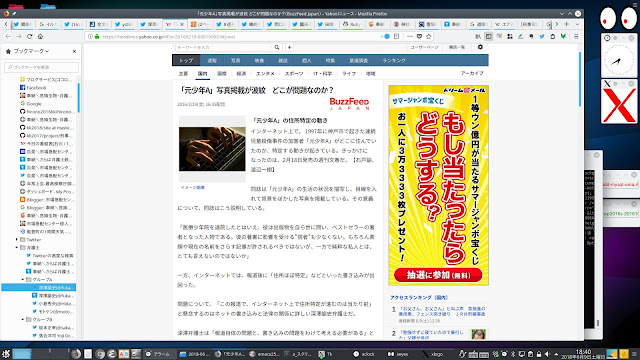
Task: Open the Library icon in Firefox toolbar
Action: point(478,36)
